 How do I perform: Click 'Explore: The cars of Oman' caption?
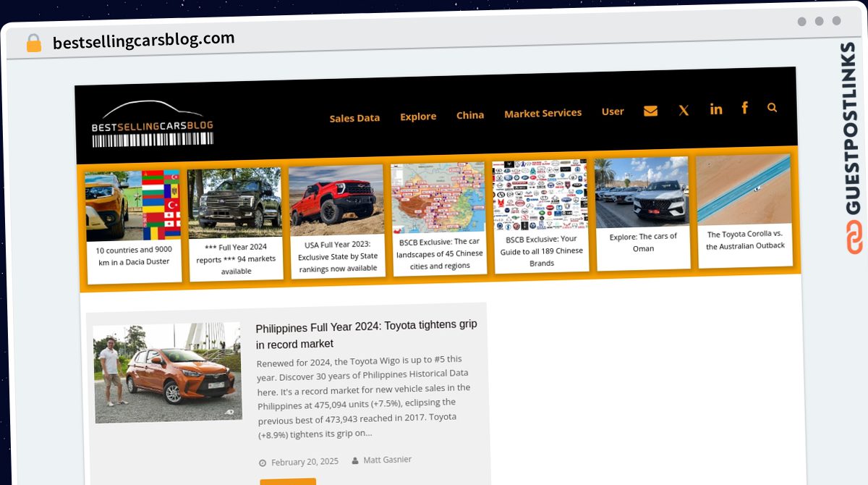click(x=643, y=242)
